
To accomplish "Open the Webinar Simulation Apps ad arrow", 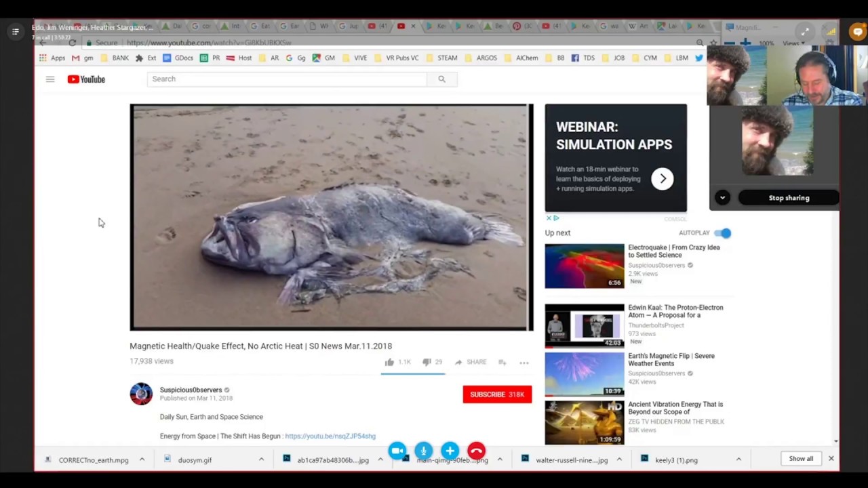I will coord(663,179).
